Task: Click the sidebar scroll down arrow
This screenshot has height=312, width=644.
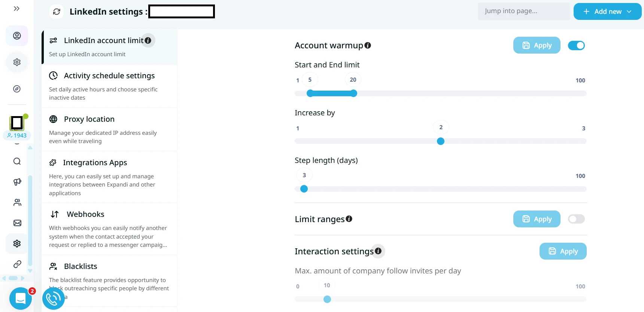Action: tap(30, 270)
